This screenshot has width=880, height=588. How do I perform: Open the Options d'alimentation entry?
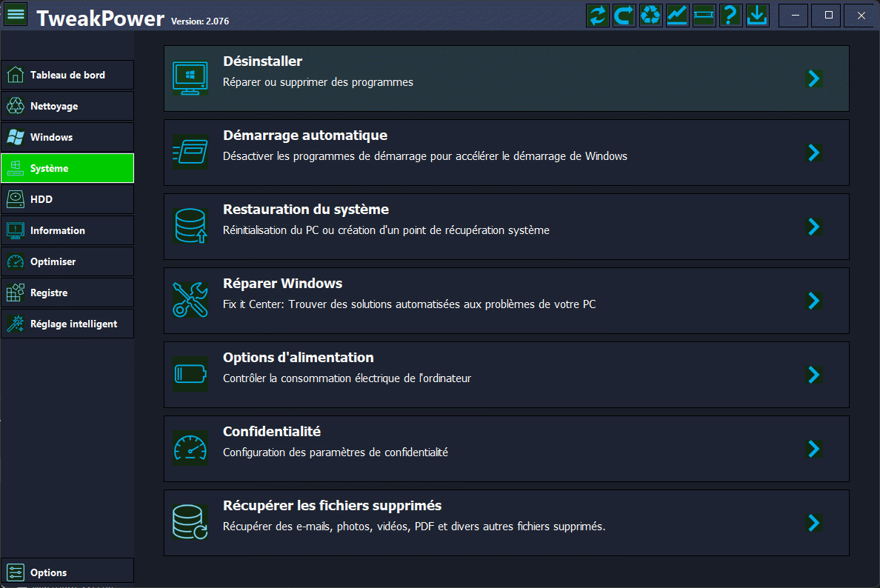pos(298,358)
